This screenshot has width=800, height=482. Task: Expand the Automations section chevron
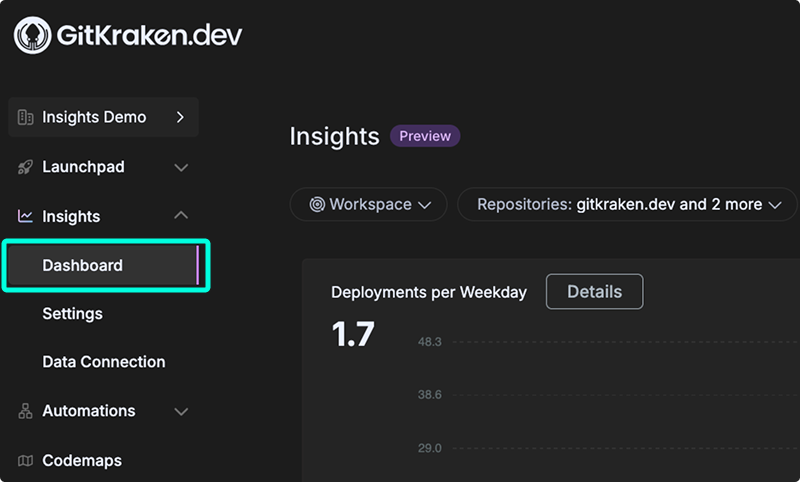(x=181, y=411)
